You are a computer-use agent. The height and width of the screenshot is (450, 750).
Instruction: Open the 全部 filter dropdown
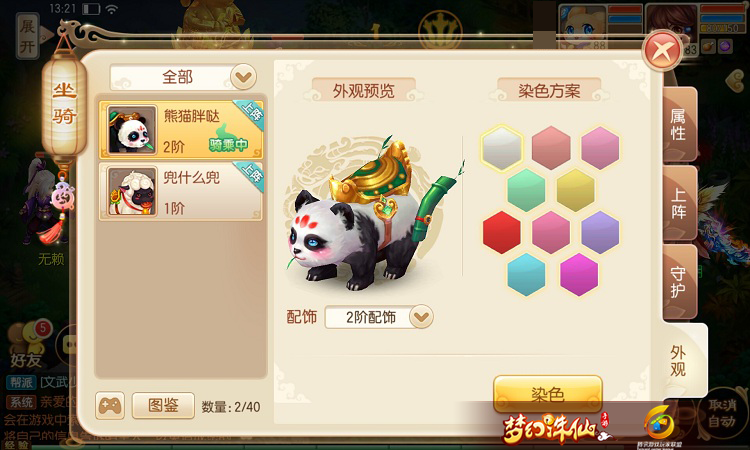click(183, 77)
